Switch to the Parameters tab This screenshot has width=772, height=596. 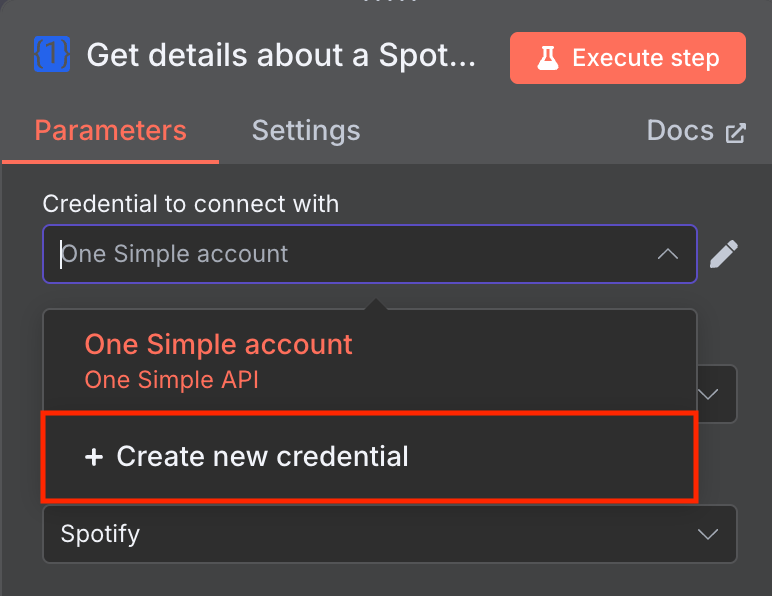click(110, 131)
